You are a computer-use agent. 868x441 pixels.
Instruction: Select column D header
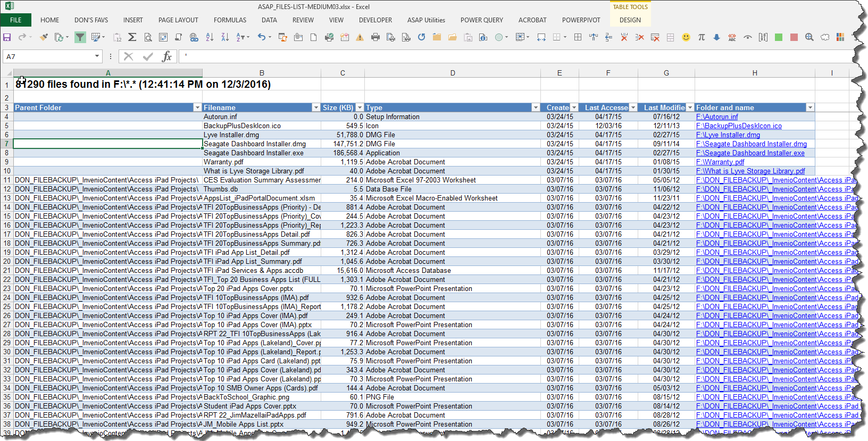click(453, 73)
